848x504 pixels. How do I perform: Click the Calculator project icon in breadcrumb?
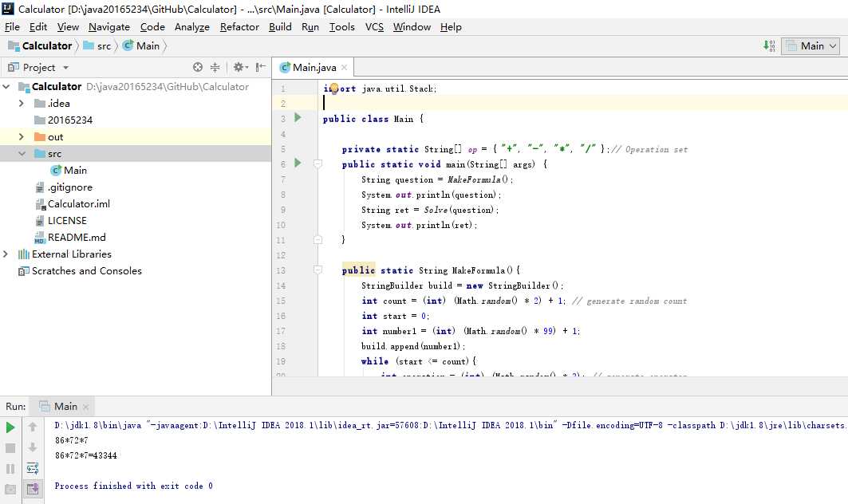(14, 46)
